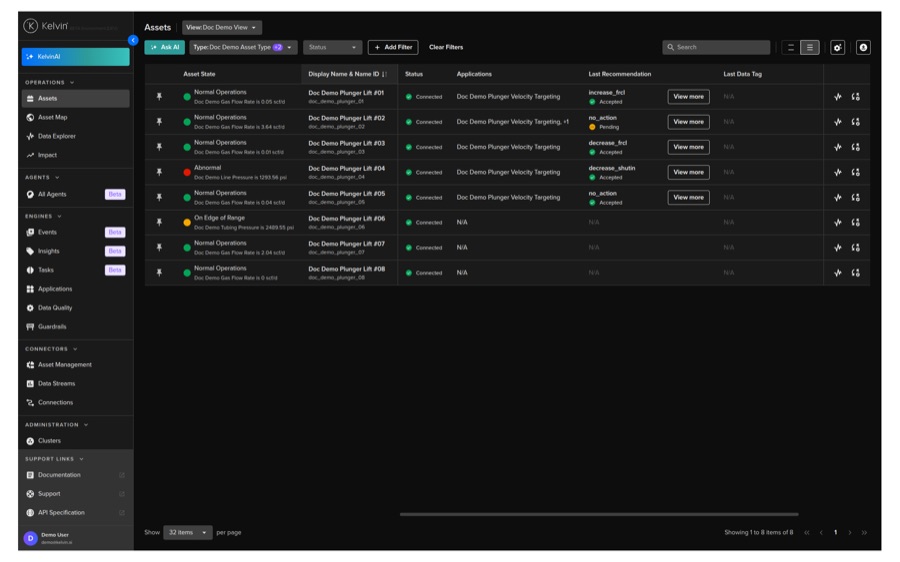900x562 pixels.
Task: Click the Kelvin logo icon
Action: [30, 26]
